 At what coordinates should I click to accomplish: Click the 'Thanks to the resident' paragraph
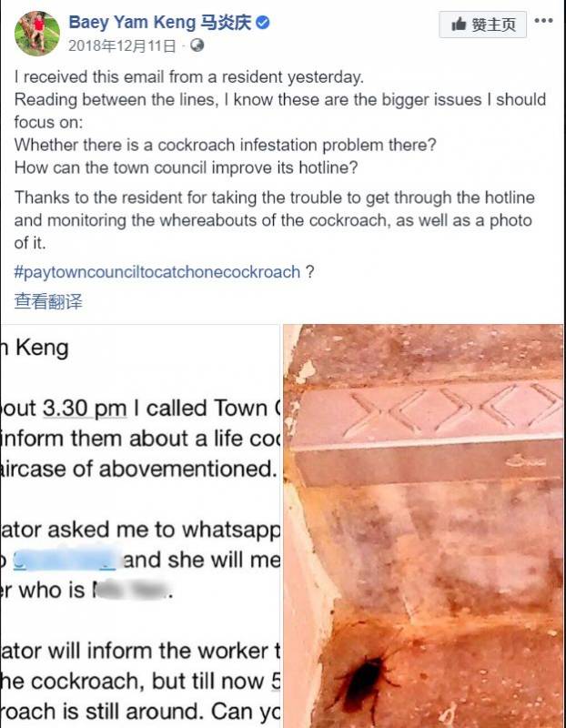point(275,220)
